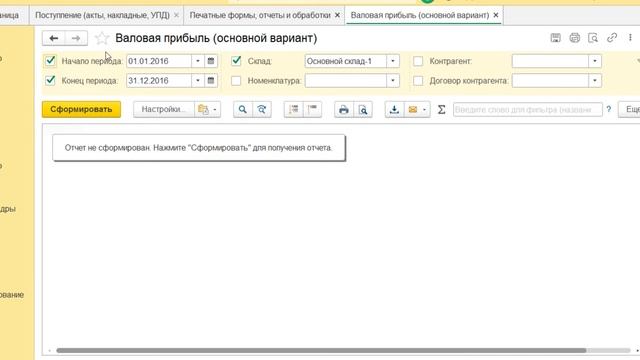Image resolution: width=640 pixels, height=360 pixels.
Task: Open the three-dots more menu in header
Action: [x=630, y=38]
